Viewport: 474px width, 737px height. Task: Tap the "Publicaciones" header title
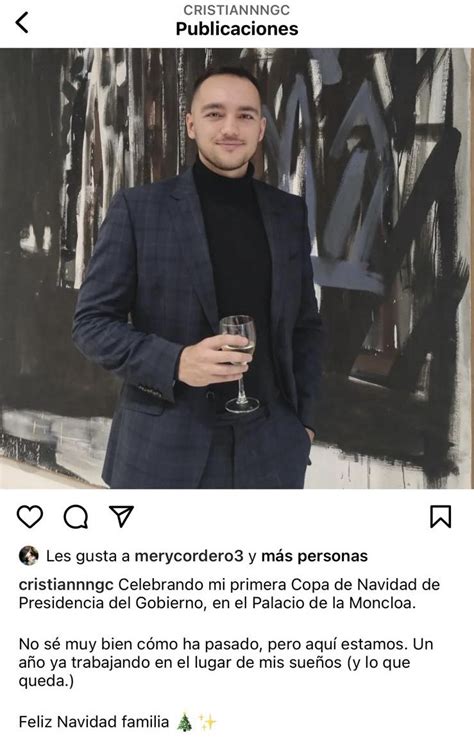(x=237, y=29)
